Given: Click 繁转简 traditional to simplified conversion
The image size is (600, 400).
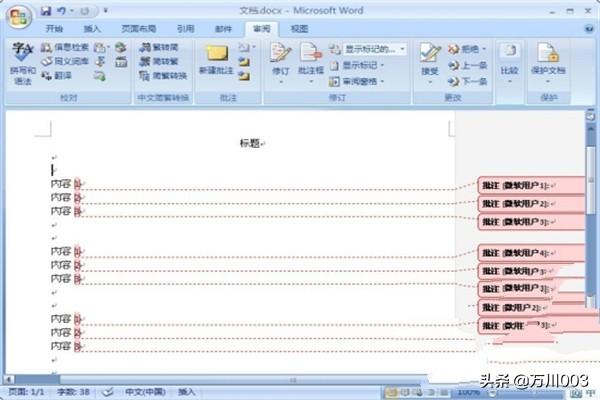Looking at the screenshot, I should [159, 47].
